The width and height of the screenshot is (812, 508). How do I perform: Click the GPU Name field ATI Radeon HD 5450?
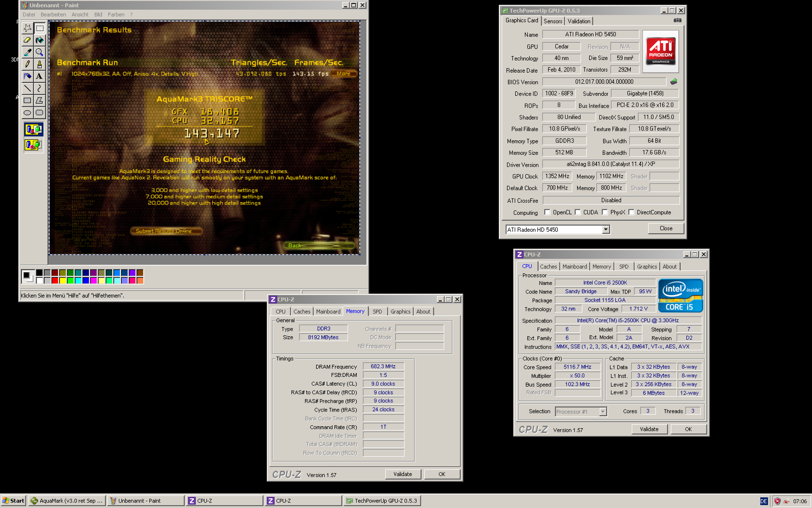590,35
